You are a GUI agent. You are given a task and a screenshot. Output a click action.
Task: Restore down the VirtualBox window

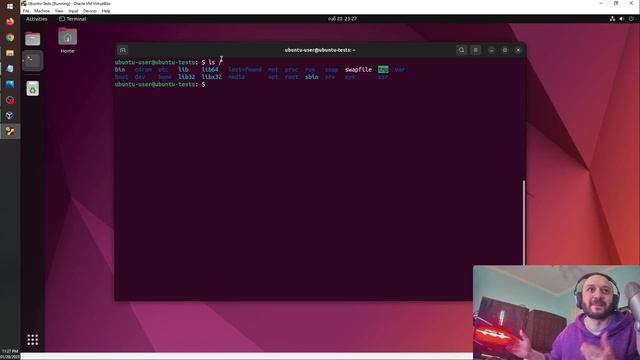coord(616,3)
